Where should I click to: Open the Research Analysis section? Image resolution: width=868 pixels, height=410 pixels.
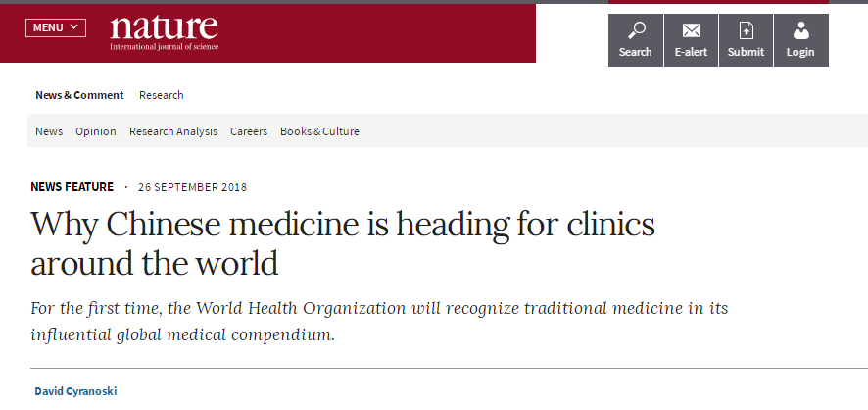click(173, 131)
